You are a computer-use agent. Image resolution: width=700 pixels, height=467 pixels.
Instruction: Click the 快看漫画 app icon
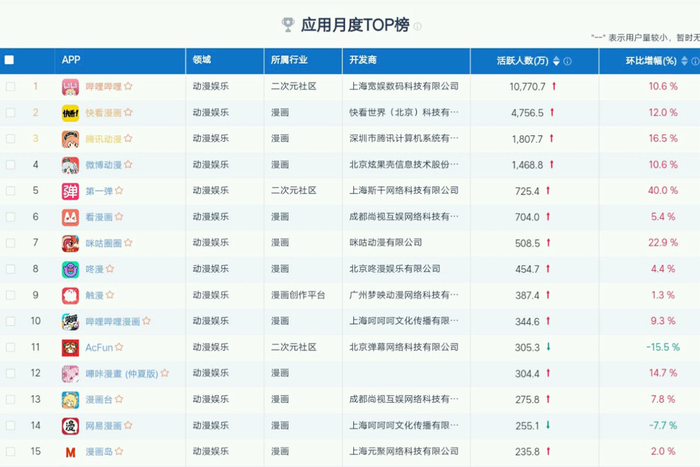coord(71,113)
